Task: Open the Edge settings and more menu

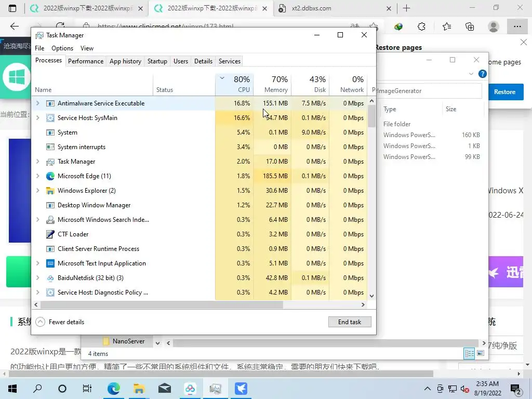Action: (517, 26)
